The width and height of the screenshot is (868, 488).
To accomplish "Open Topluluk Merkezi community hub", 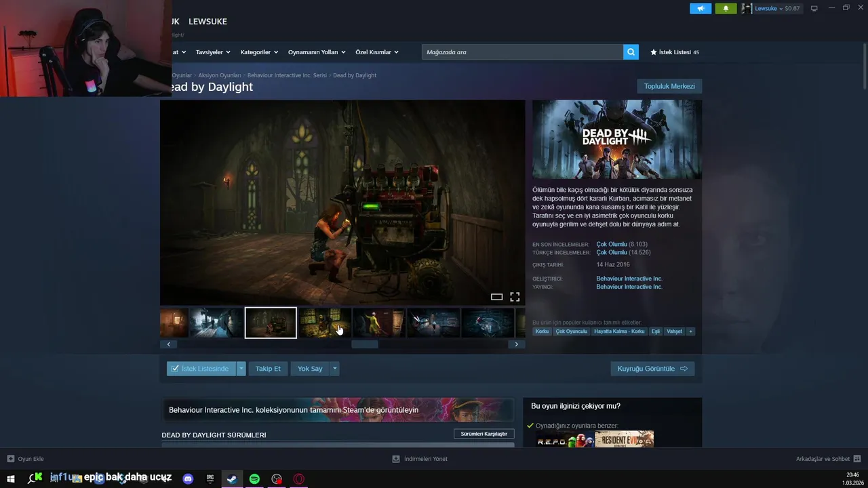I will click(669, 86).
